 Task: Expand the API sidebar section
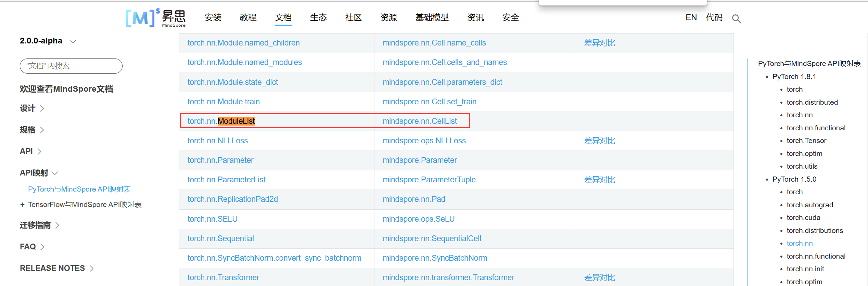click(30, 151)
